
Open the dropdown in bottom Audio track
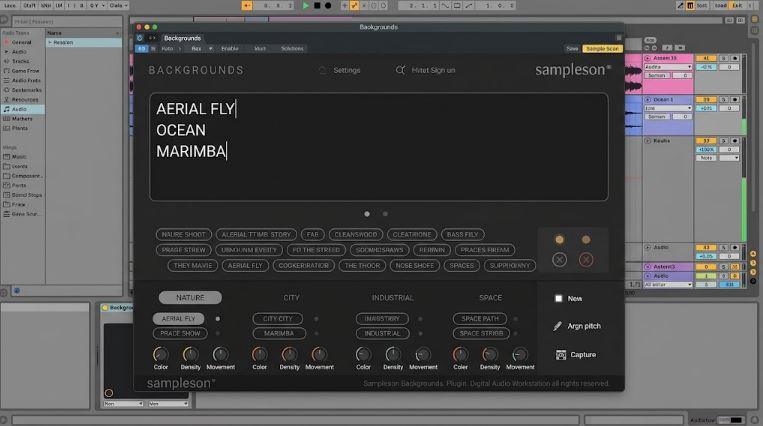click(x=668, y=284)
